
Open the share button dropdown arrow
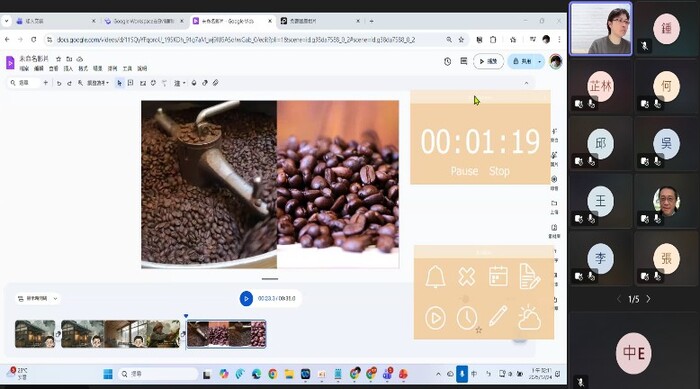click(540, 62)
